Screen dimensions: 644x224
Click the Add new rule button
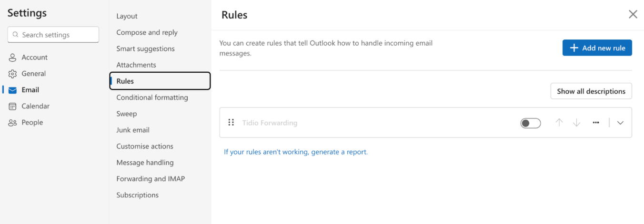pyautogui.click(x=597, y=48)
